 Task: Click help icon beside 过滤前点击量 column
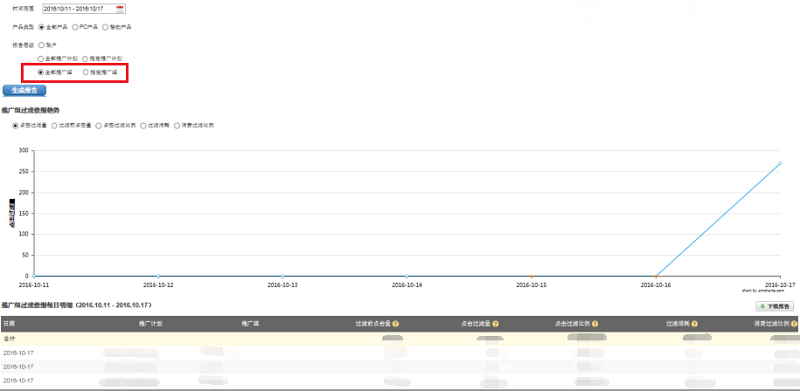(396, 324)
